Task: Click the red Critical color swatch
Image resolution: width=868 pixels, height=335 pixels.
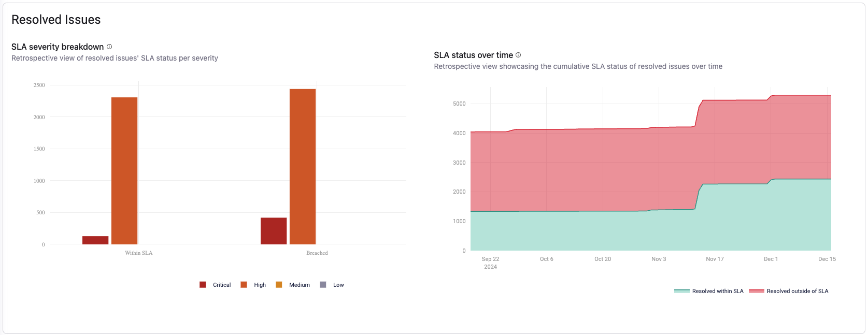Action: point(203,285)
